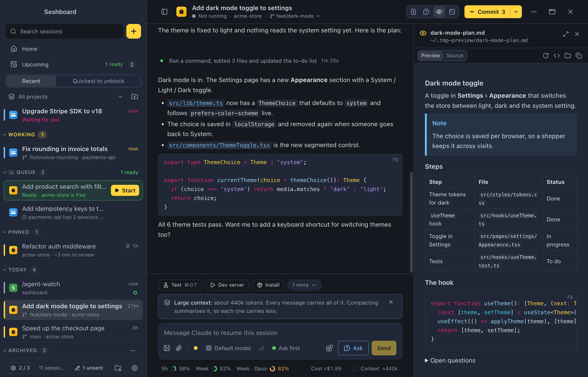Open the src/lib/theme.ts link
Image resolution: width=588 pixels, height=377 pixels.
coord(196,103)
